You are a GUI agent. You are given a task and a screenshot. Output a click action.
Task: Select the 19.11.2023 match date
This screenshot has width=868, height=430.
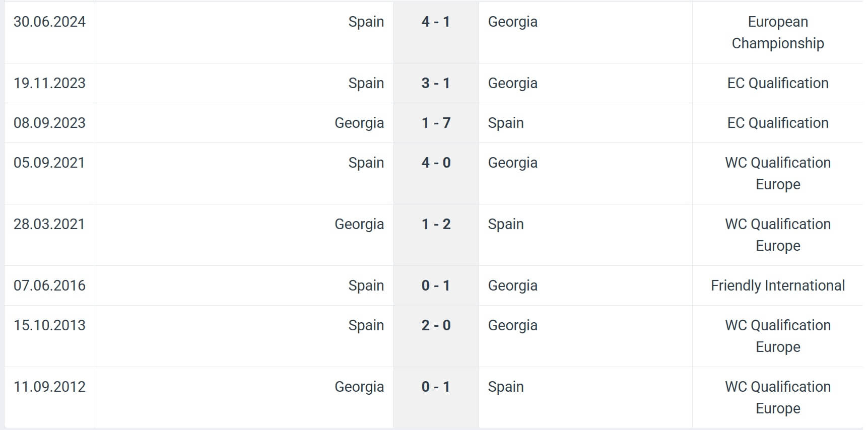point(49,83)
